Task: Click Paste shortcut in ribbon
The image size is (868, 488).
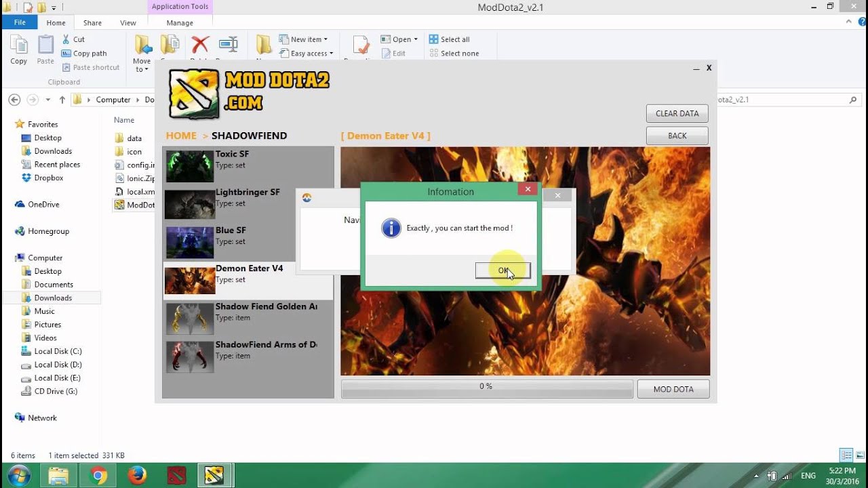Action: [x=90, y=68]
